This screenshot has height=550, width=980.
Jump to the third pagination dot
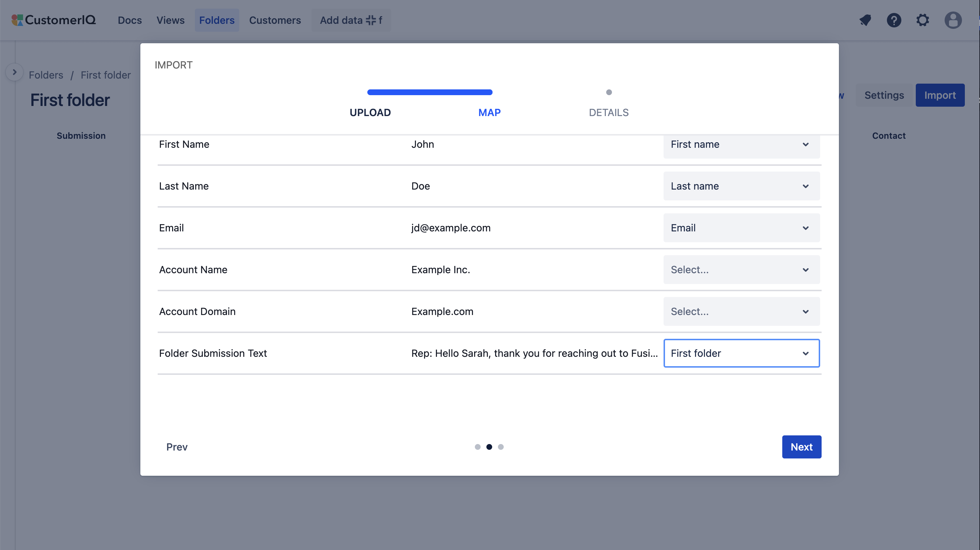click(x=501, y=447)
